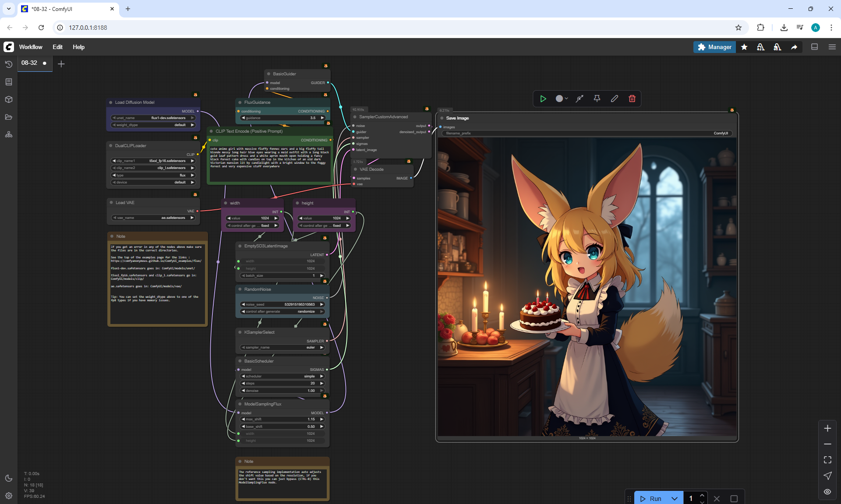Open the node library cube icon

point(8,99)
